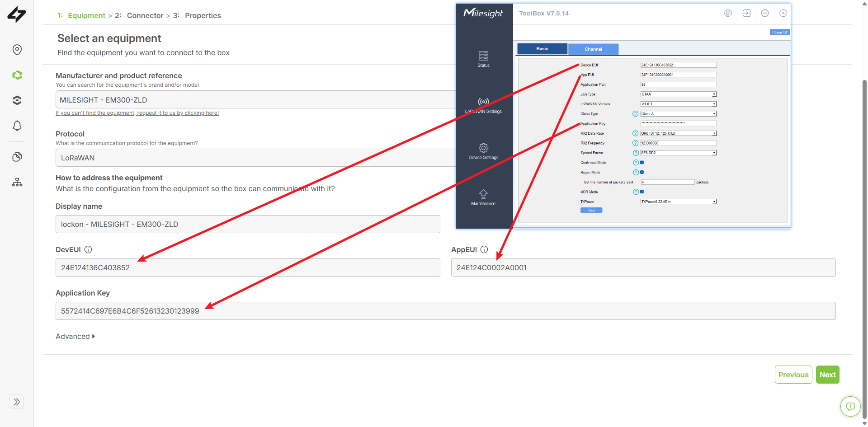868x427 pixels.
Task: Click the Power Off button in ToolBox
Action: pyautogui.click(x=780, y=32)
